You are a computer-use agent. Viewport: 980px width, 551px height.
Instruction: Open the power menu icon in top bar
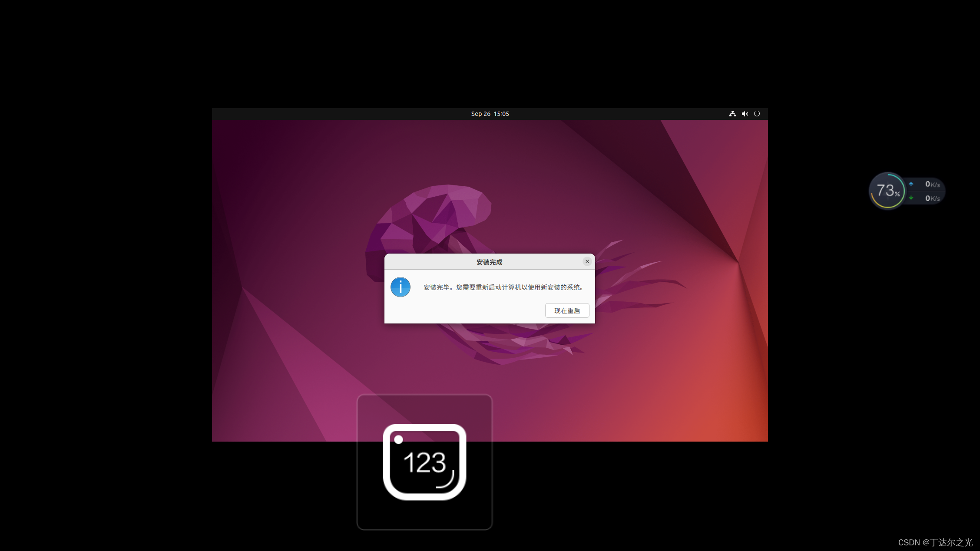click(x=757, y=114)
